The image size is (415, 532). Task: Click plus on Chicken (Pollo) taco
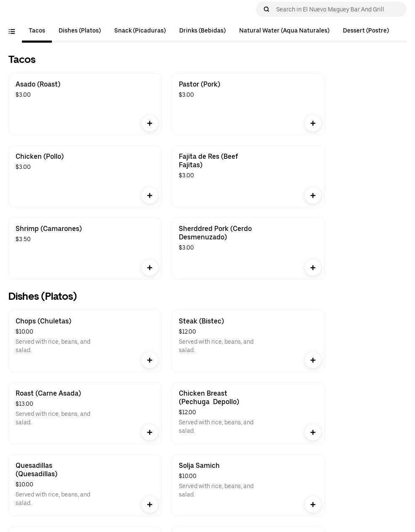(x=150, y=195)
